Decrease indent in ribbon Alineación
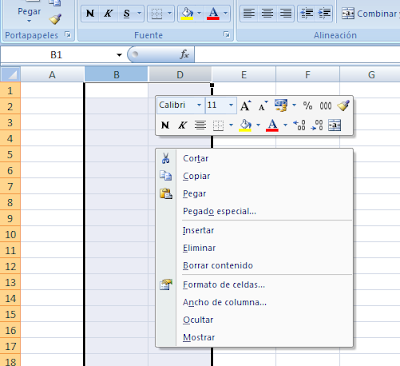This screenshot has width=400, height=366. tap(306, 14)
